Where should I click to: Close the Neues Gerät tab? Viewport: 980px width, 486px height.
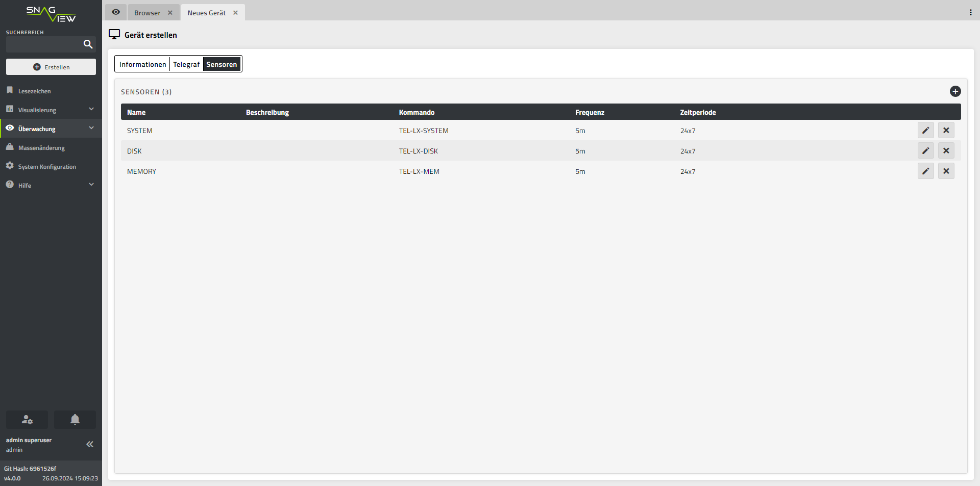click(236, 13)
